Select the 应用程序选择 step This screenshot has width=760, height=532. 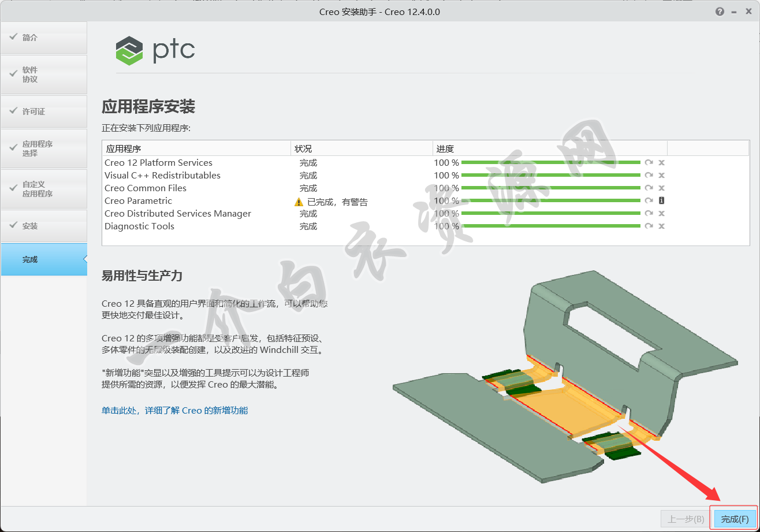tap(44, 148)
